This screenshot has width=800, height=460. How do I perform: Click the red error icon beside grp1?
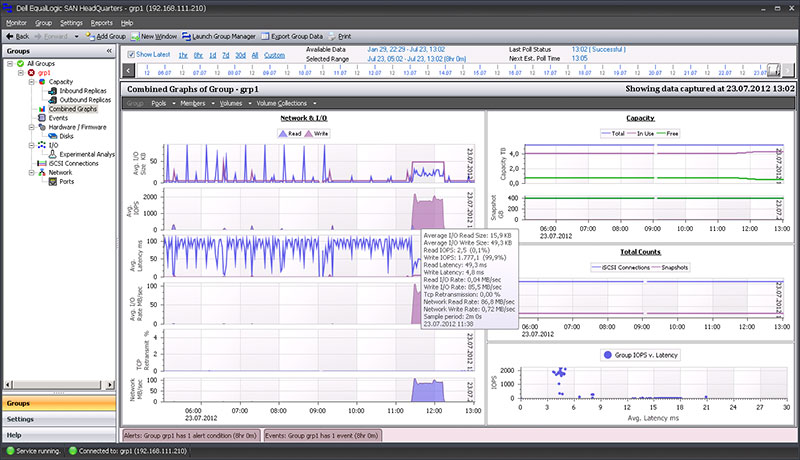[31, 72]
